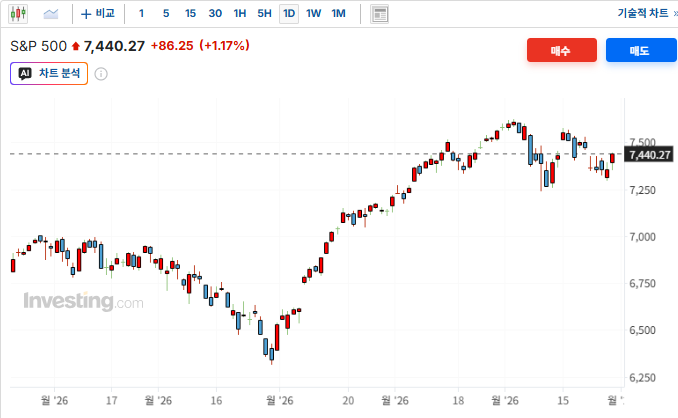678x418 pixels.
Task: Select the 1W interval
Action: click(x=313, y=14)
